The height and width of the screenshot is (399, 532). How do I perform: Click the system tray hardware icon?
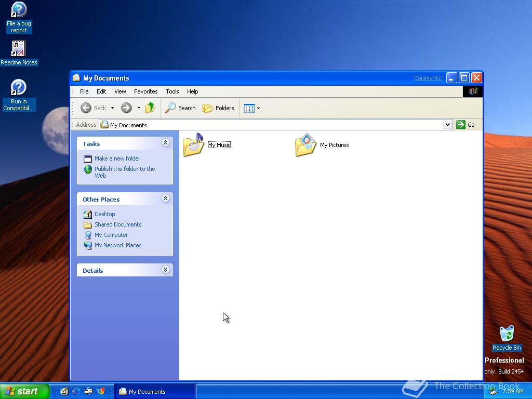click(493, 392)
